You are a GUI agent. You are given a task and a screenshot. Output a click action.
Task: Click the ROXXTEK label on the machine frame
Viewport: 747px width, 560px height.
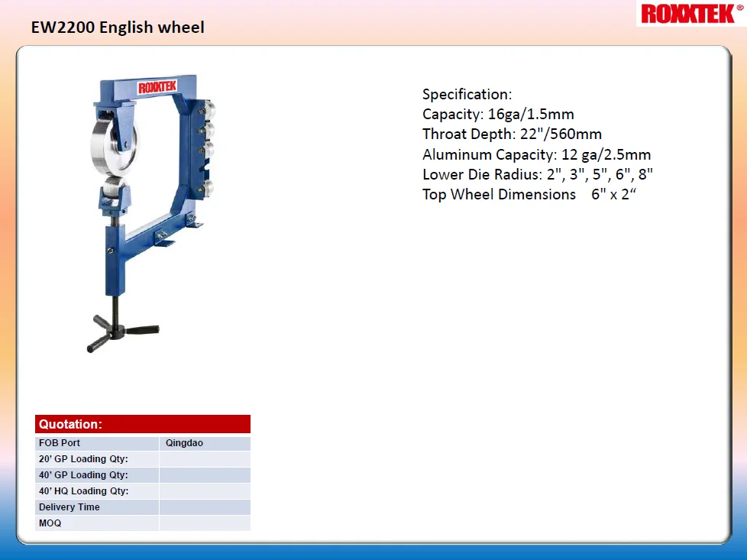coord(157,87)
